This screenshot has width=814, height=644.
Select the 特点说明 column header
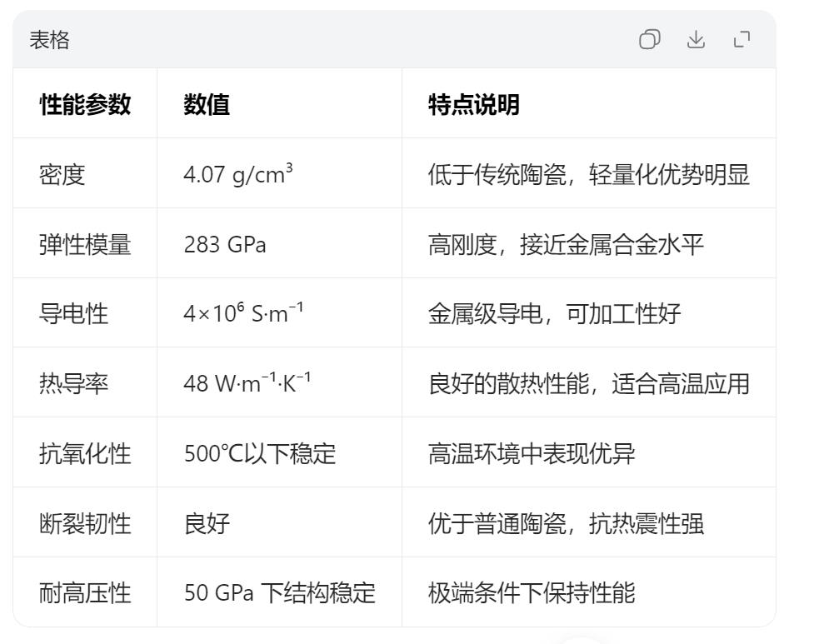tap(474, 105)
